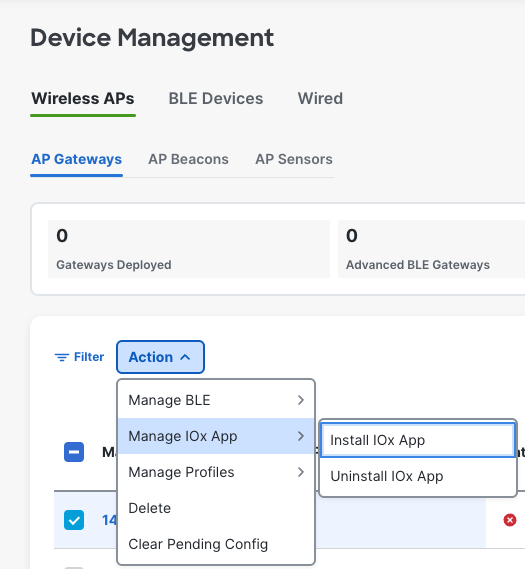
Task: Click the Action button's caret icon
Action: click(x=185, y=357)
